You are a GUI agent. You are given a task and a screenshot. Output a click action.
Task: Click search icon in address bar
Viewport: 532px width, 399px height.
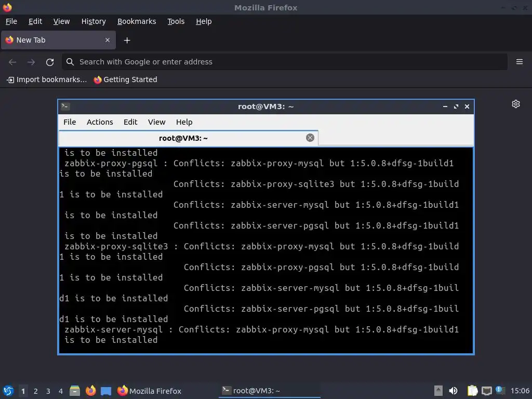(x=70, y=62)
